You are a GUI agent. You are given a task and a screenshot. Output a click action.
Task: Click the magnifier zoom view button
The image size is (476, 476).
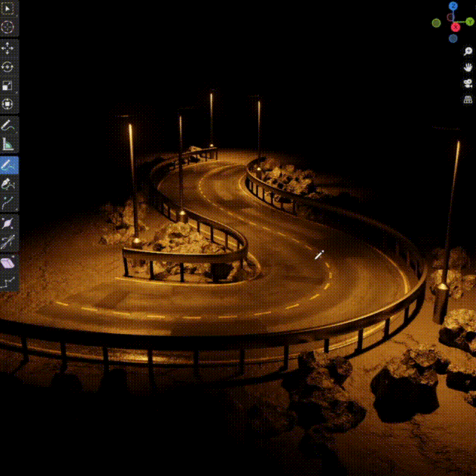coord(468,51)
